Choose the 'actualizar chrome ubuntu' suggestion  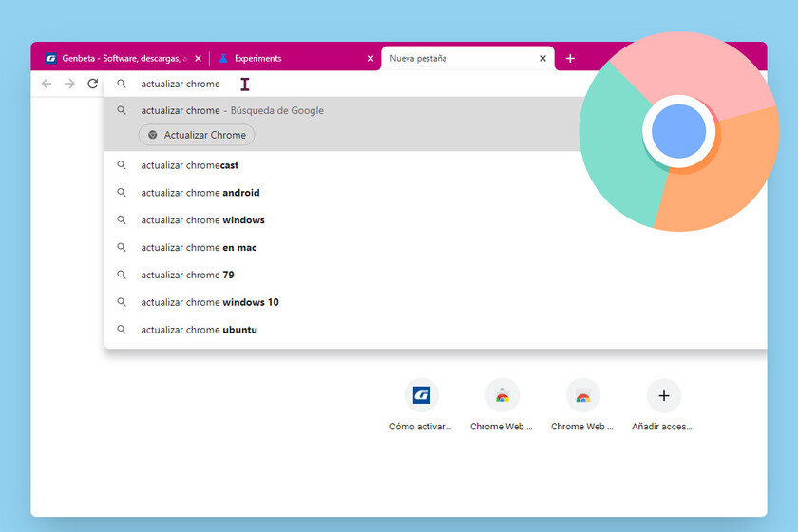click(436, 330)
